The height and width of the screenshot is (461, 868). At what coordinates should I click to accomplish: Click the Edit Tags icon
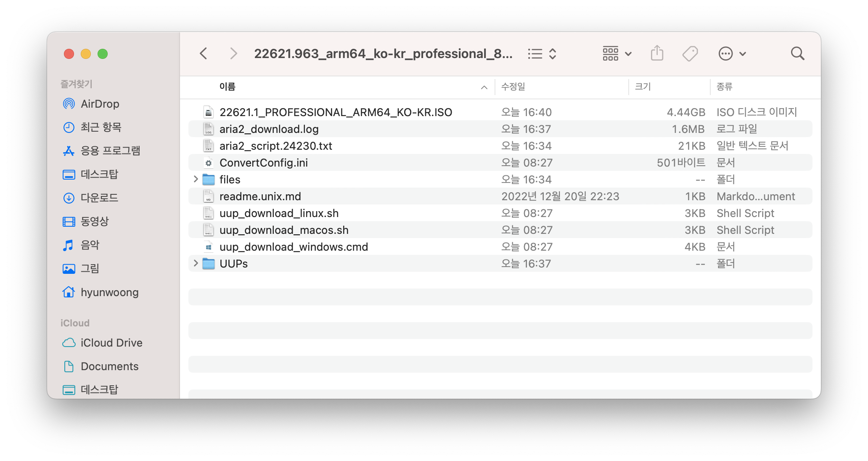point(690,53)
